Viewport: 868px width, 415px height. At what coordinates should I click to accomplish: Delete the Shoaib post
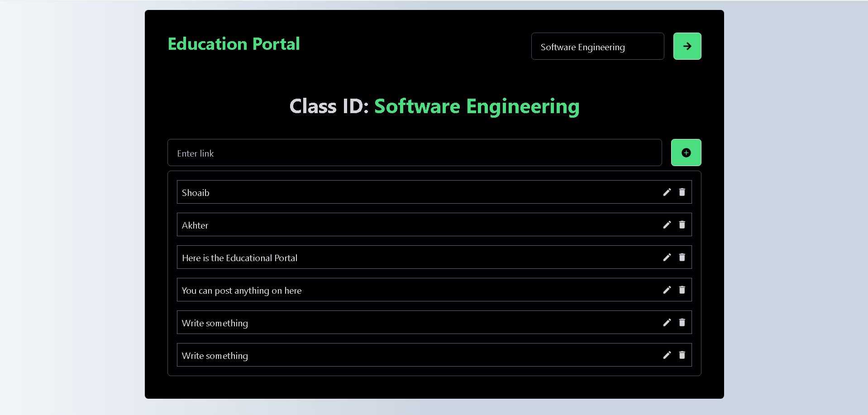(x=682, y=192)
